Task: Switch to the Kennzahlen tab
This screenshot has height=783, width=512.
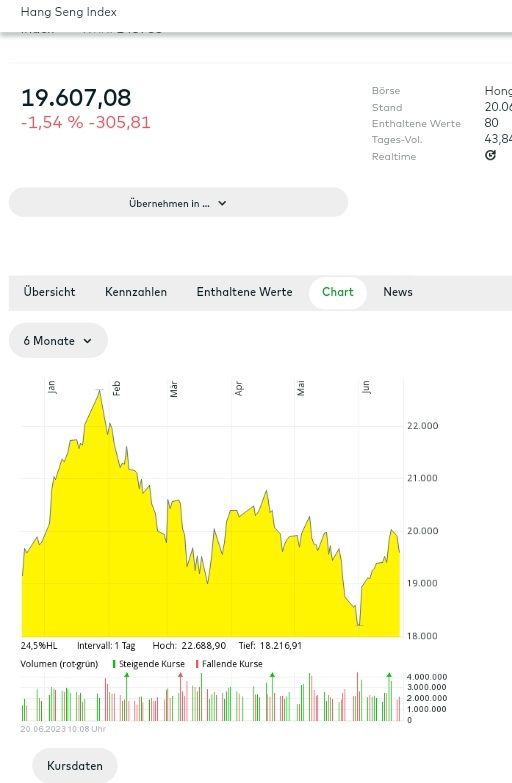Action: click(x=136, y=292)
